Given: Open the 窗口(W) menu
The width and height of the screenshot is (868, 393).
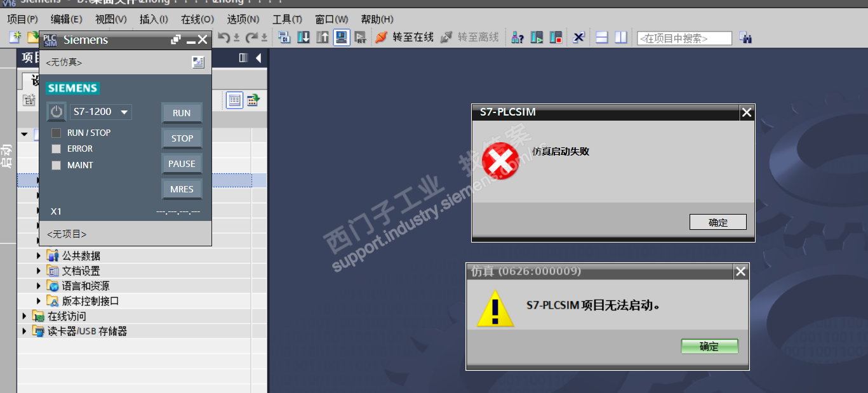Looking at the screenshot, I should pos(331,19).
